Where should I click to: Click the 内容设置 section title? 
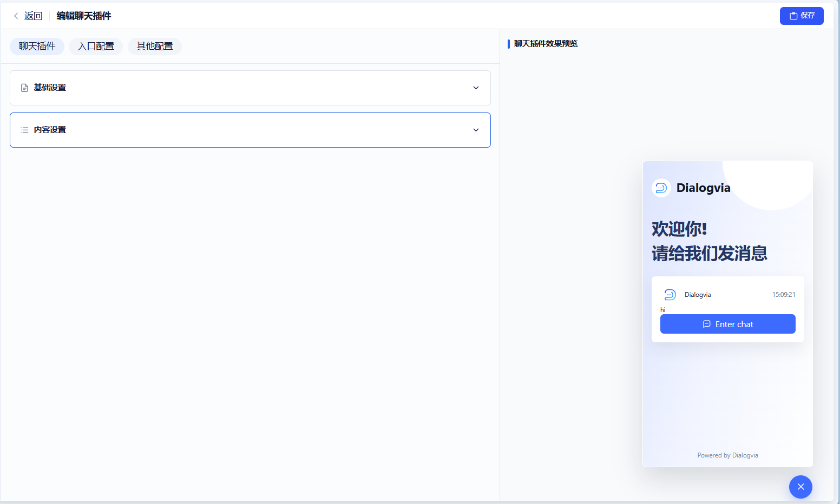point(50,130)
